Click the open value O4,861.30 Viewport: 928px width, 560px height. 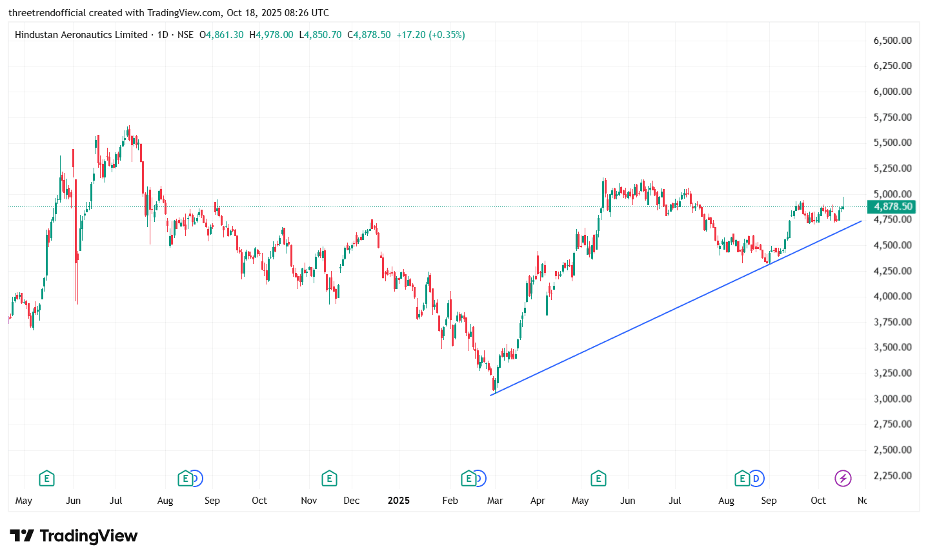[221, 35]
